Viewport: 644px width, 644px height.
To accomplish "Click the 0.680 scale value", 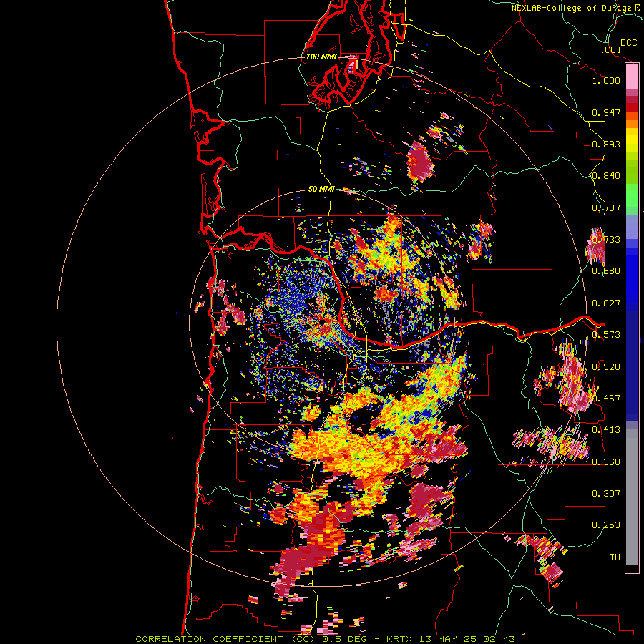I will click(x=606, y=270).
